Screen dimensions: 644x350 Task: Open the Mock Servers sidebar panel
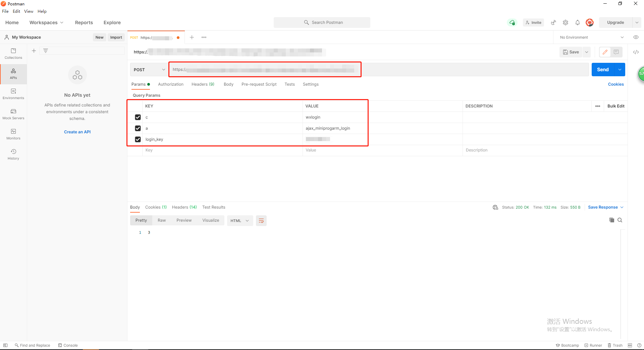pyautogui.click(x=13, y=114)
